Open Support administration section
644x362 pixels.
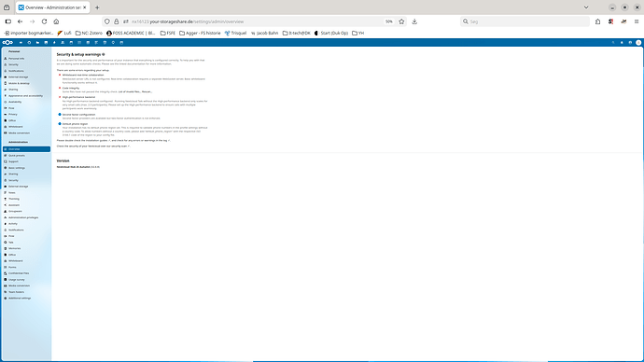coord(26,161)
